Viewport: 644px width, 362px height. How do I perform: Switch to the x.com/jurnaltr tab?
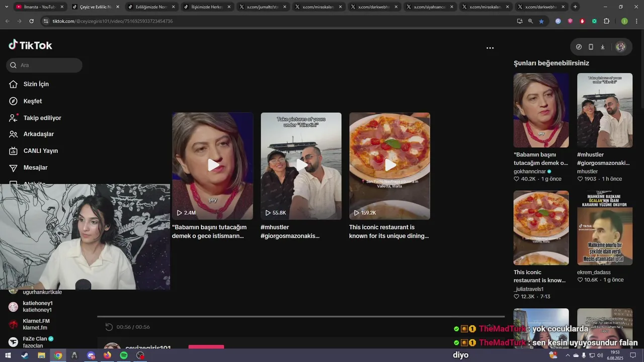(x=262, y=7)
